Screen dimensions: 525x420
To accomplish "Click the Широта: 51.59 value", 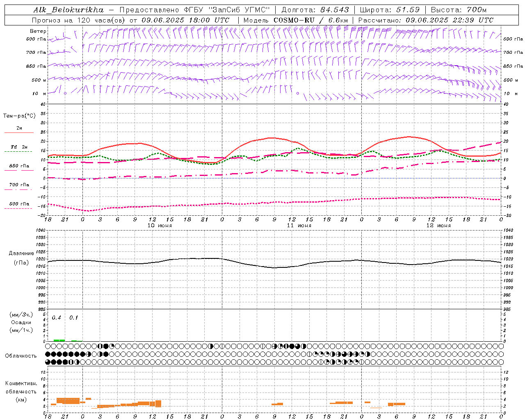I will (390, 9).
